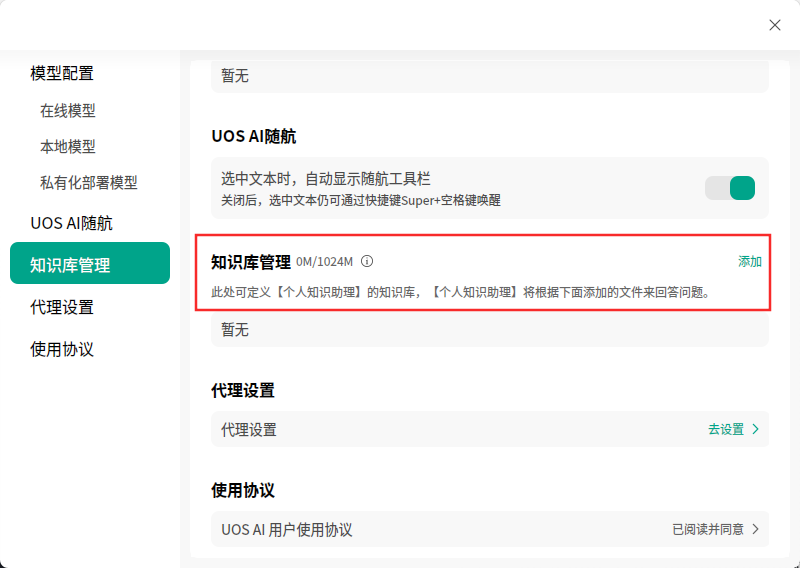
Task: Click the 代理设置 section heading
Action: [x=243, y=390]
